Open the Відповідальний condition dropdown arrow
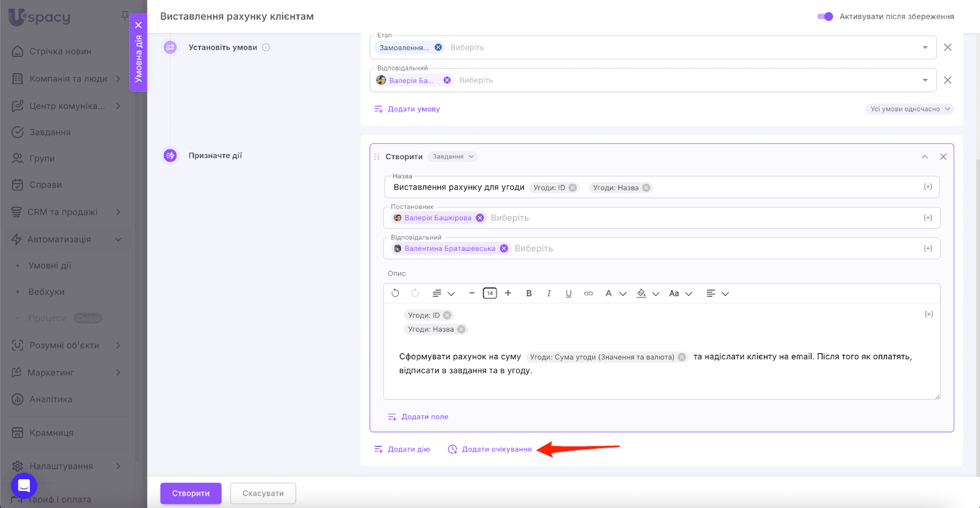This screenshot has height=508, width=980. (x=925, y=80)
